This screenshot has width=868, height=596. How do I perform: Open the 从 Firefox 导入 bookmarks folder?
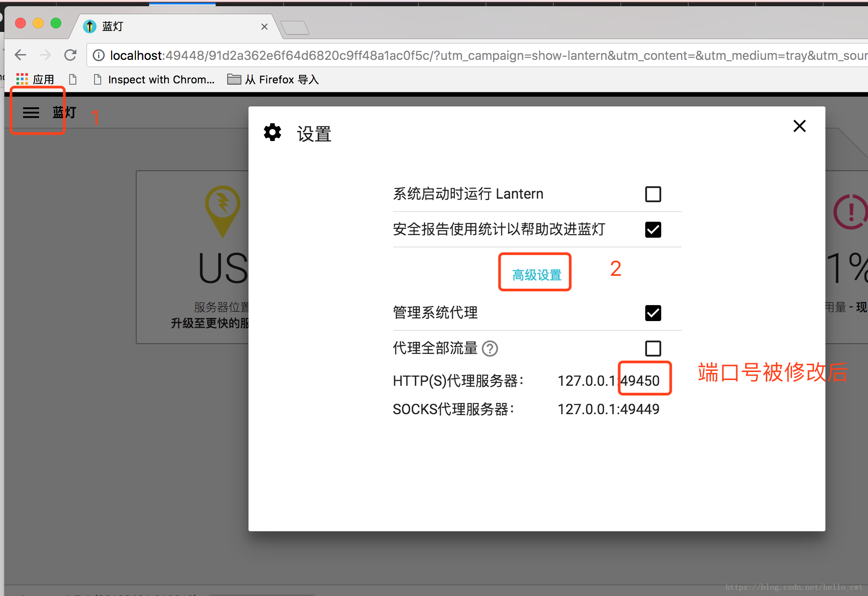pyautogui.click(x=273, y=79)
